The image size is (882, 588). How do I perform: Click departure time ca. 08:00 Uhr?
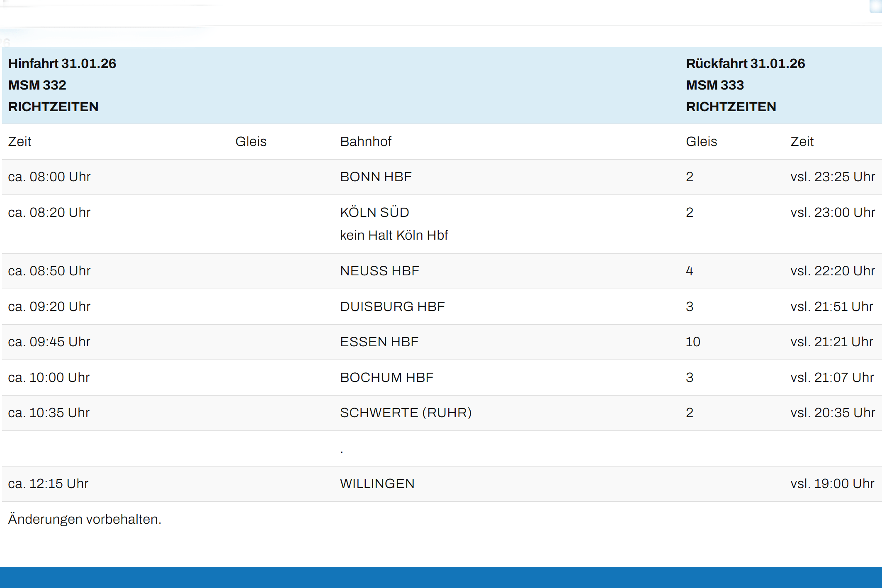(49, 177)
